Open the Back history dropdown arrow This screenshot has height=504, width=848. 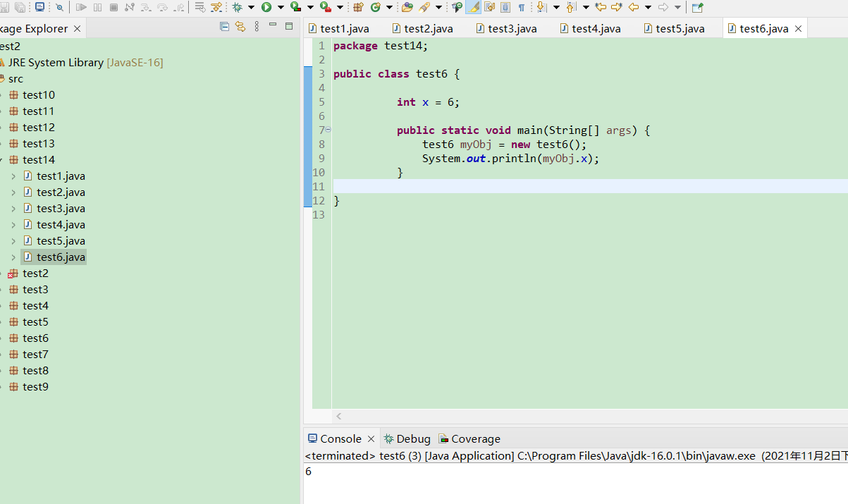[x=648, y=7]
